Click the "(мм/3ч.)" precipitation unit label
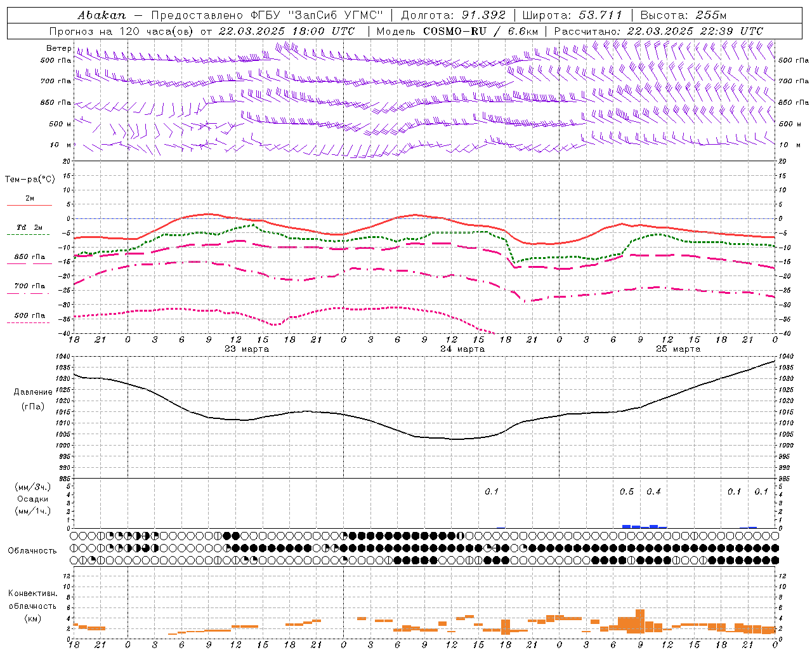Image resolution: width=812 pixels, height=650 pixels. (33, 487)
